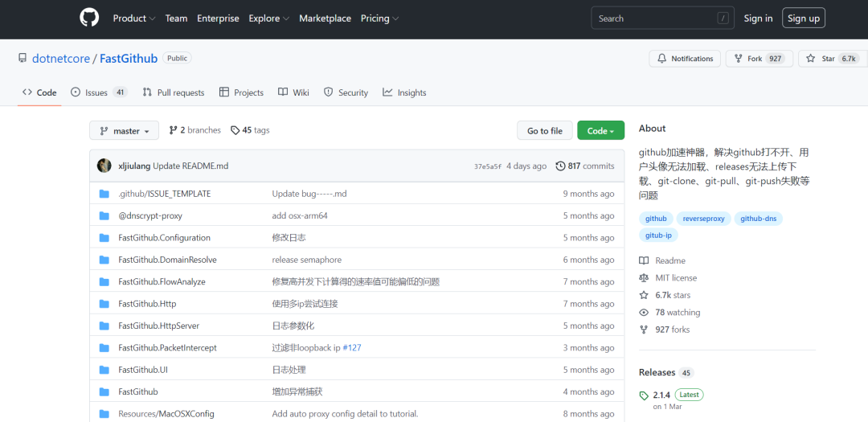Open the FastGithub folder row
Viewport: 868px width, 422px height.
point(138,391)
